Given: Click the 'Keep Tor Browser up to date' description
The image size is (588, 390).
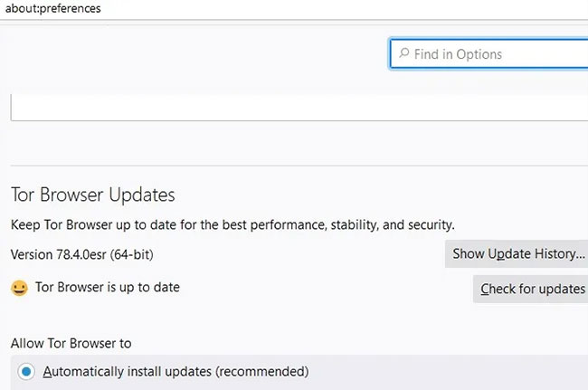Looking at the screenshot, I should point(232,225).
